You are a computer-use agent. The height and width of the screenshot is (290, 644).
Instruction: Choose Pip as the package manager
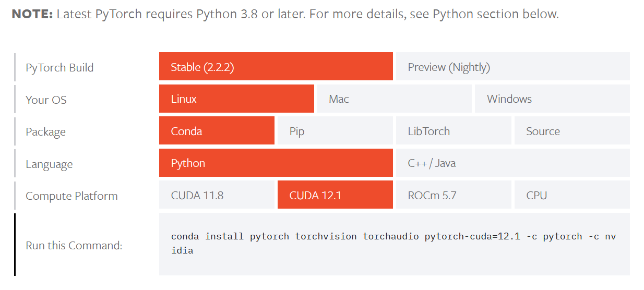(x=335, y=131)
